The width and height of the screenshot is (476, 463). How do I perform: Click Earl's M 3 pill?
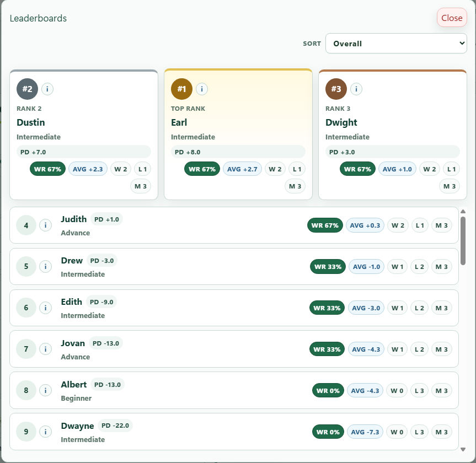pos(295,186)
